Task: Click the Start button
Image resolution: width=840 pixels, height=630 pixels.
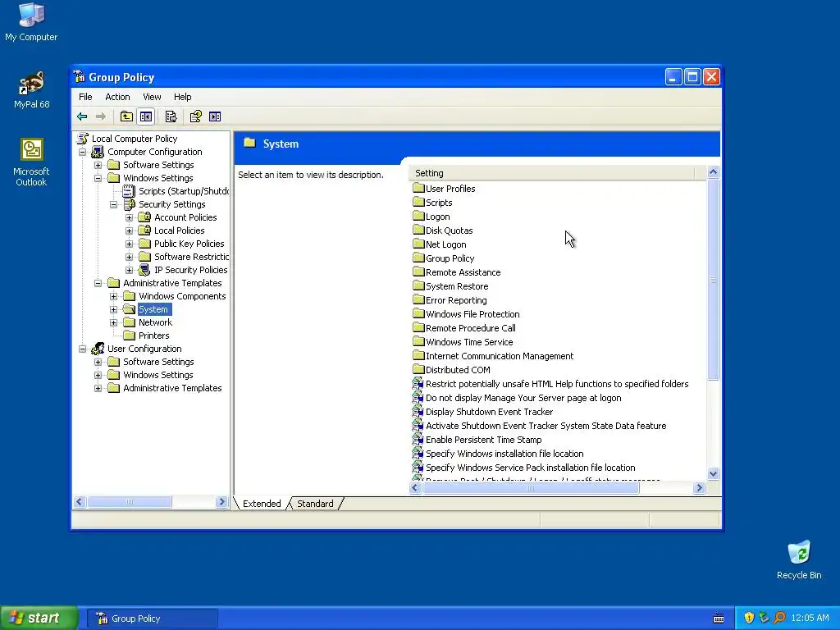Action: pyautogui.click(x=39, y=619)
